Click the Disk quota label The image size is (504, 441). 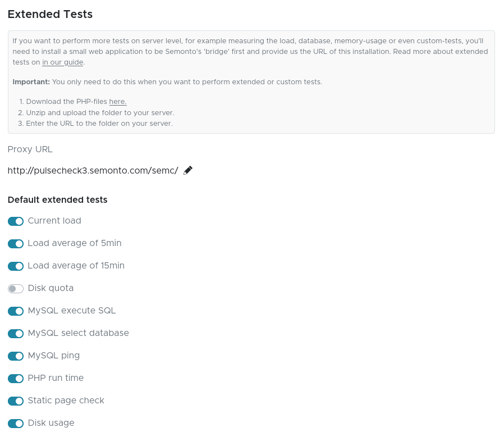[x=51, y=288]
